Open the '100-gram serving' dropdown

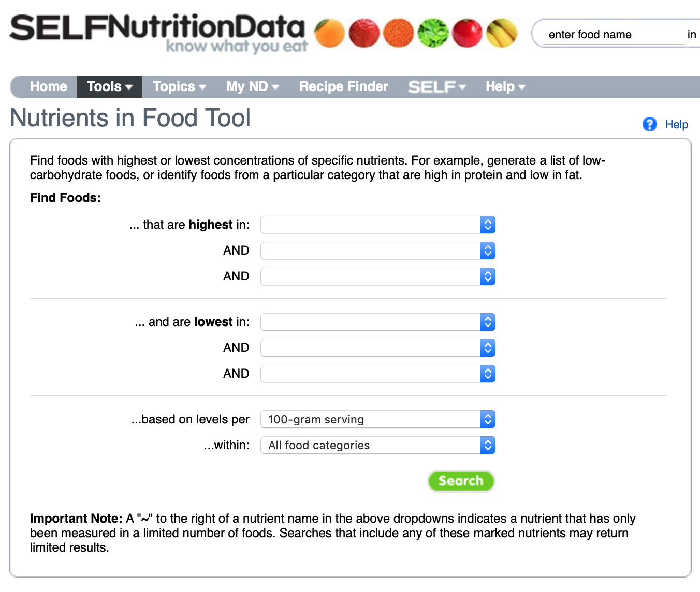pyautogui.click(x=377, y=419)
